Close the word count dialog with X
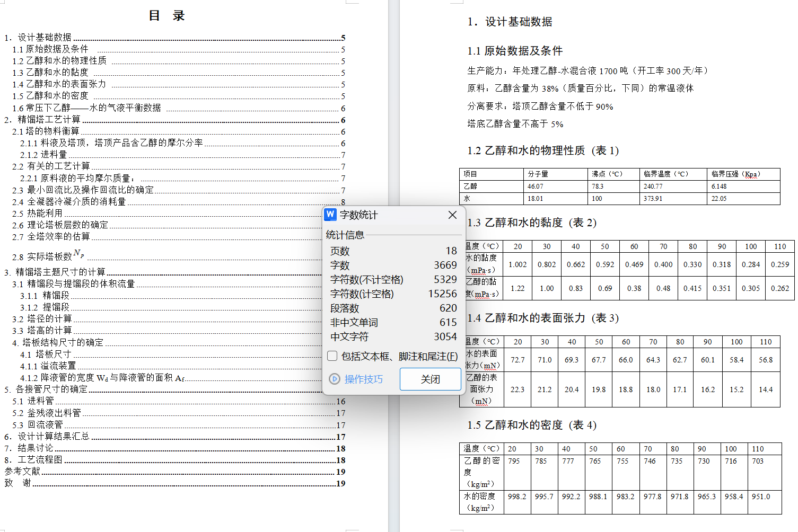Image resolution: width=798 pixels, height=532 pixels. coord(452,215)
